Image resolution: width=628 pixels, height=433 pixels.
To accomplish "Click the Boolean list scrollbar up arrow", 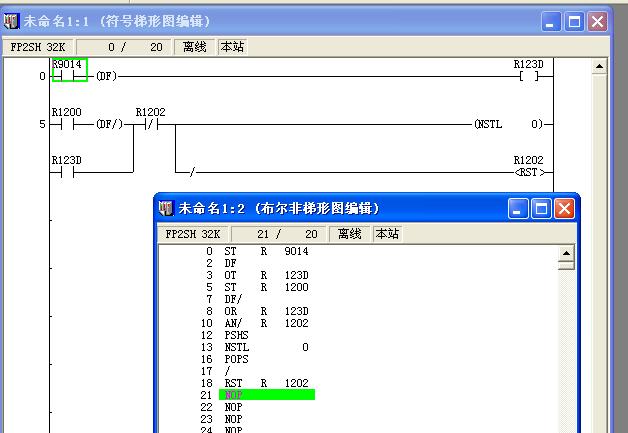I will [x=566, y=254].
